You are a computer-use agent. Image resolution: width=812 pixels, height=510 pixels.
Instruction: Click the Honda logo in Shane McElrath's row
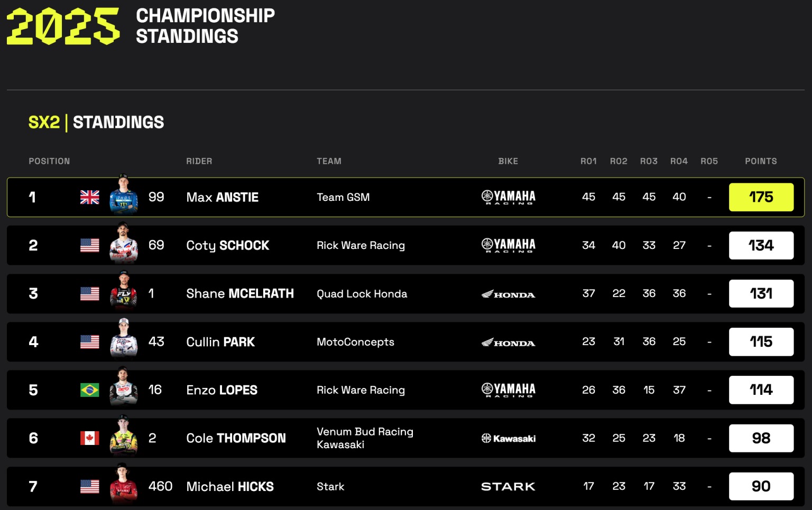[x=508, y=294]
